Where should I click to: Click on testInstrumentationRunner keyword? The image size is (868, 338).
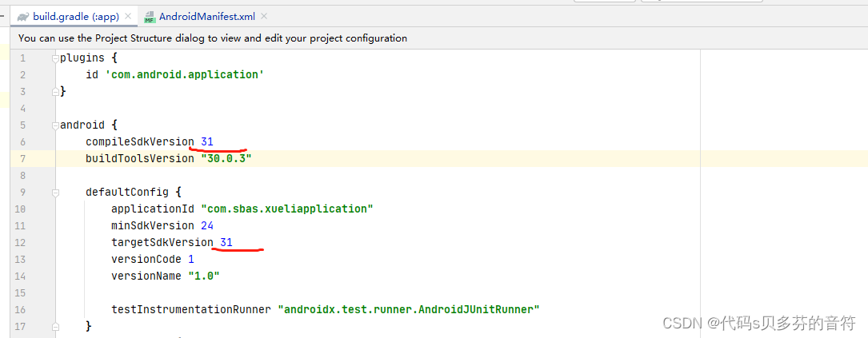pos(191,309)
